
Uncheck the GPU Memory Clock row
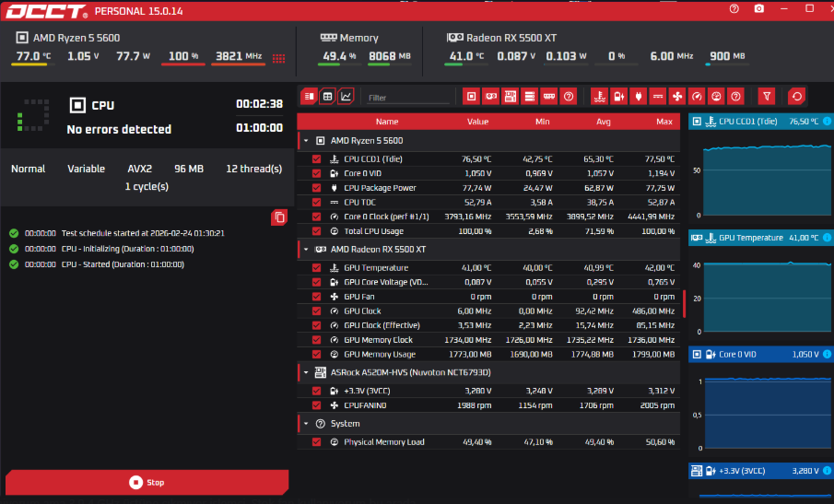[x=316, y=340]
